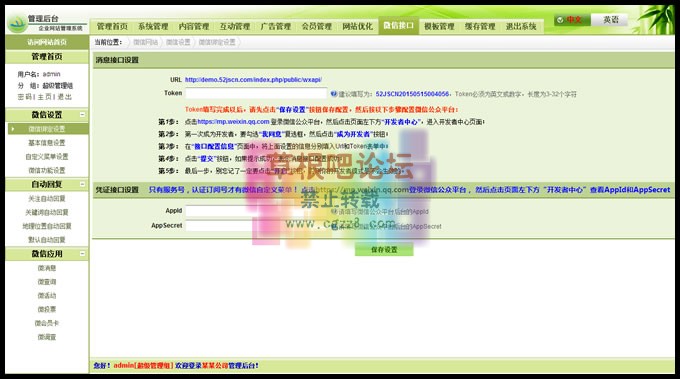Collapse the 微信设置 sidebar section
The height and width of the screenshot is (379, 680).
82,114
